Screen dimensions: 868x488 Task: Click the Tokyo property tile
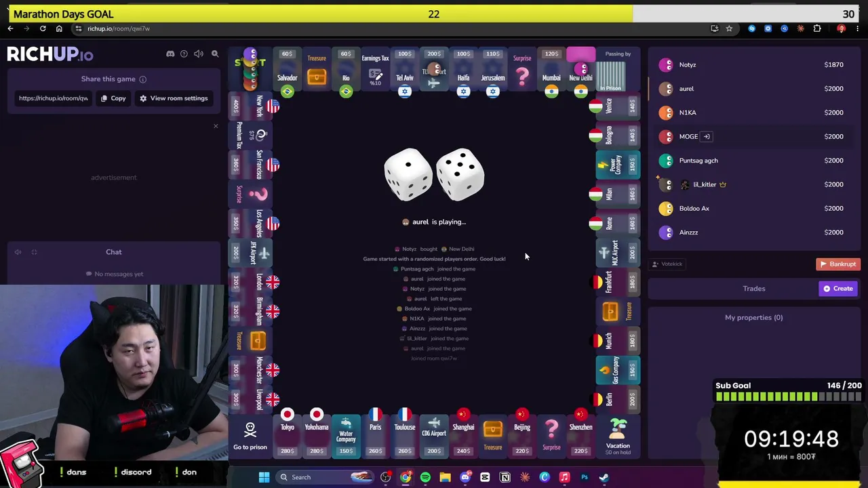coord(288,435)
